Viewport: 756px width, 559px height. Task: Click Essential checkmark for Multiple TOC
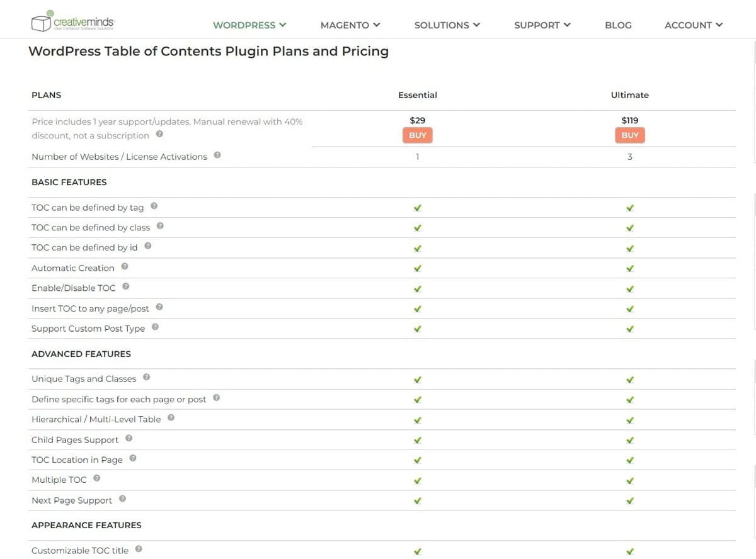(418, 480)
